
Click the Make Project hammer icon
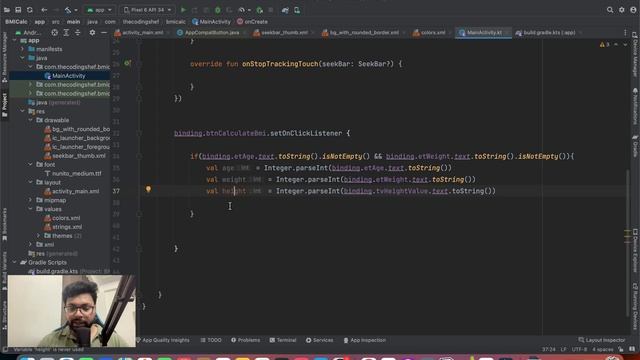tap(68, 10)
